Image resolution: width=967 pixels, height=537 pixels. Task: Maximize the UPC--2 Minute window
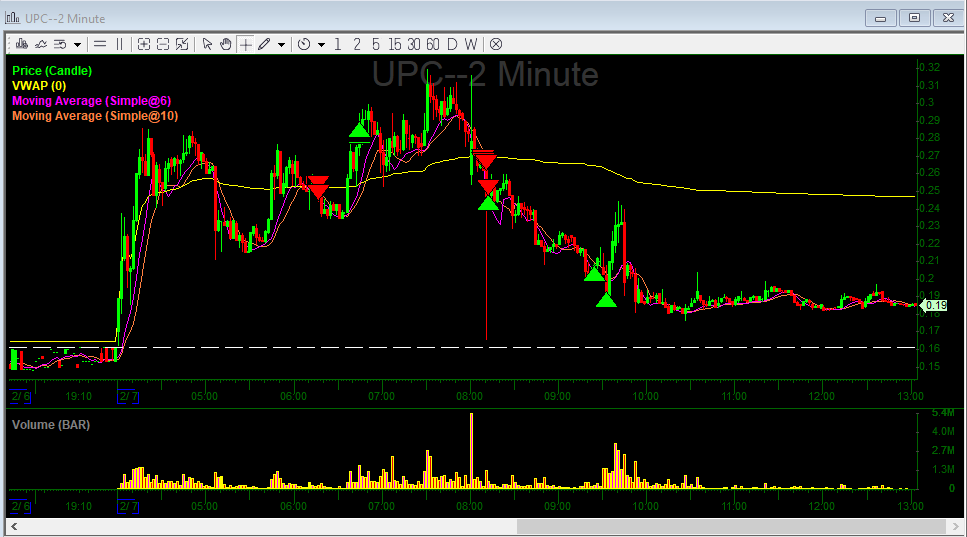point(915,18)
